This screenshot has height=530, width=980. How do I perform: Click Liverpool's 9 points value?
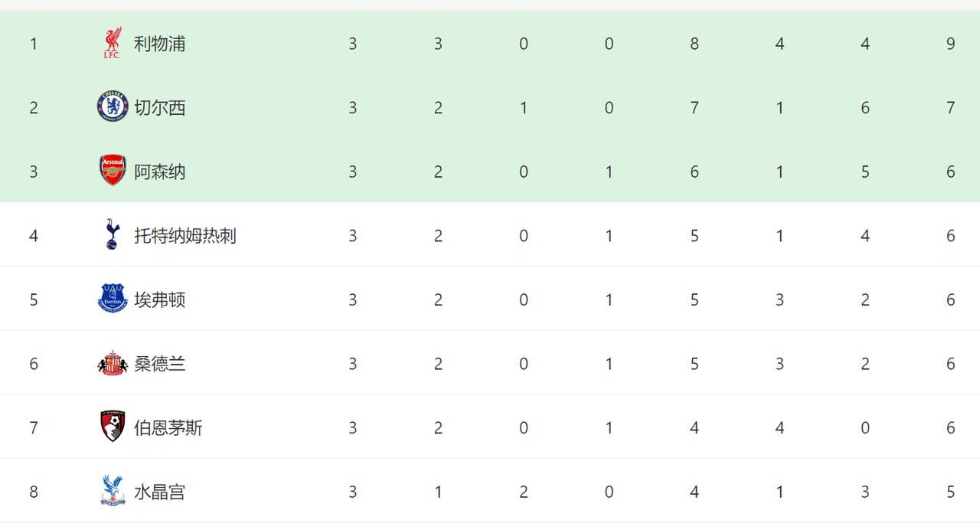tap(950, 44)
